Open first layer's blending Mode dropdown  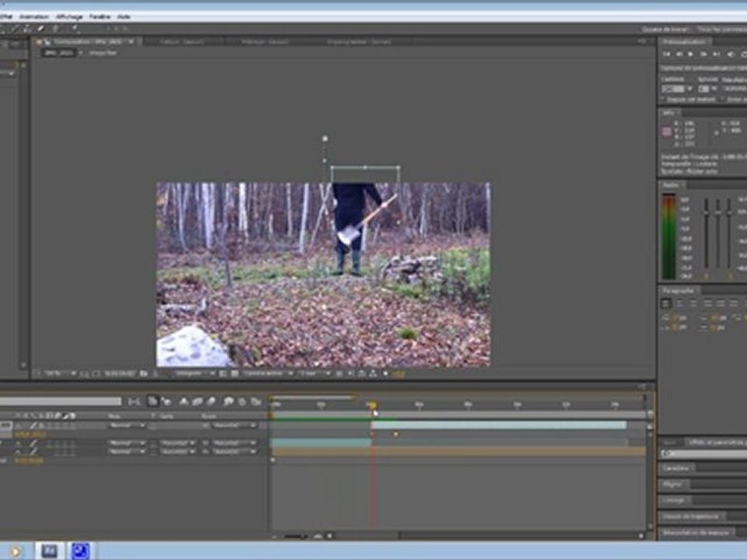[127, 425]
